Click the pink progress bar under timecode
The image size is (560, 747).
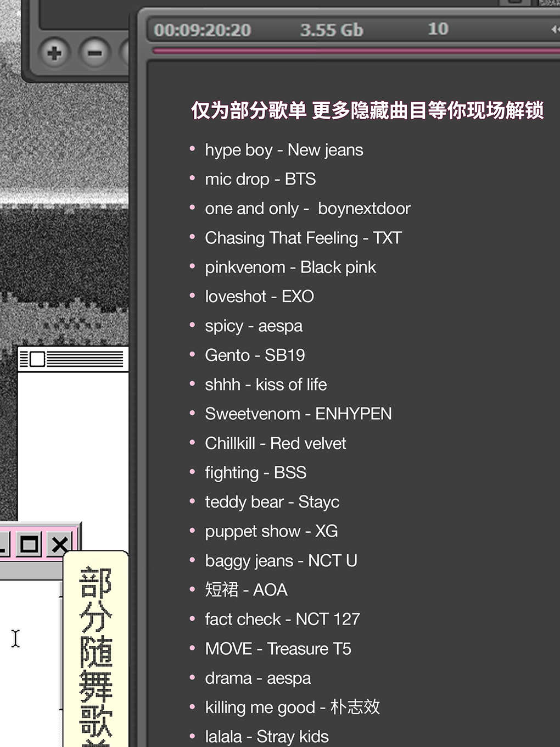(356, 51)
